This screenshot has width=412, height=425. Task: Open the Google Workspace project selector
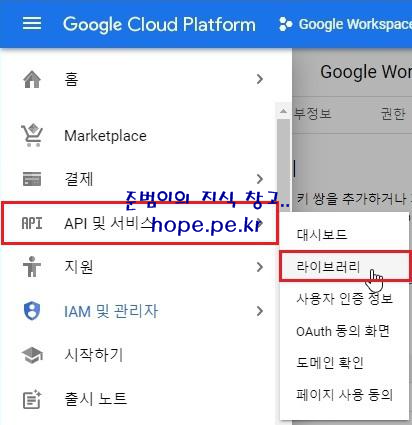click(345, 24)
